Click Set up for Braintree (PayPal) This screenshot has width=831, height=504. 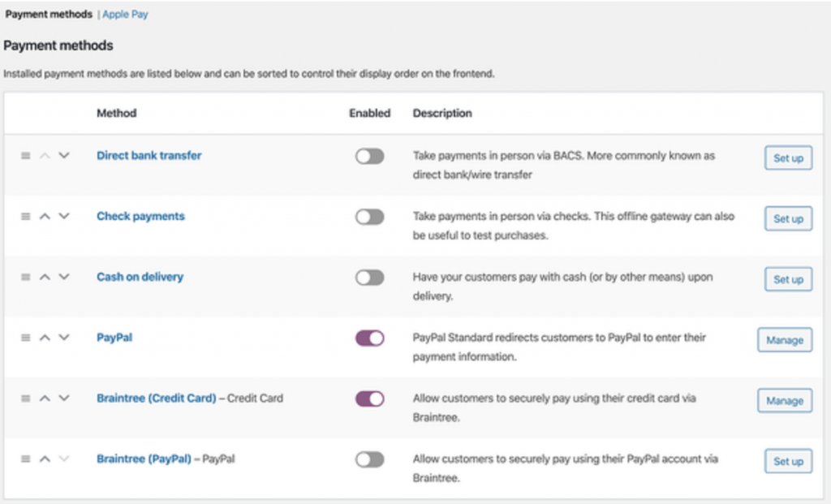[x=788, y=462]
